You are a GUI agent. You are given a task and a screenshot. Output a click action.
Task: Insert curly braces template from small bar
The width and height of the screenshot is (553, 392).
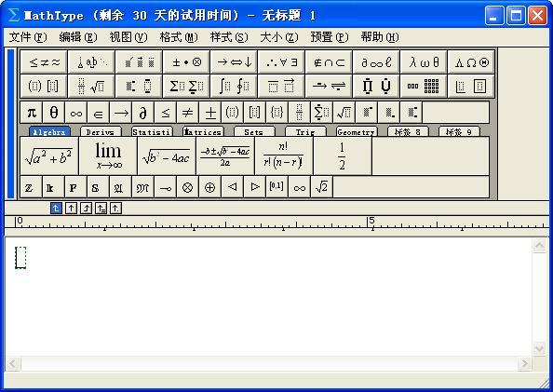coord(276,113)
